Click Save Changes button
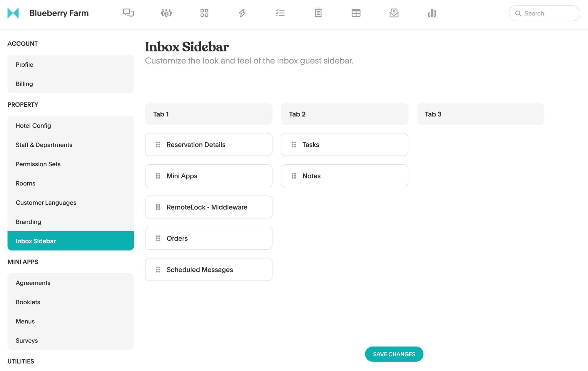Viewport: 588px width, 371px height. 394,354
